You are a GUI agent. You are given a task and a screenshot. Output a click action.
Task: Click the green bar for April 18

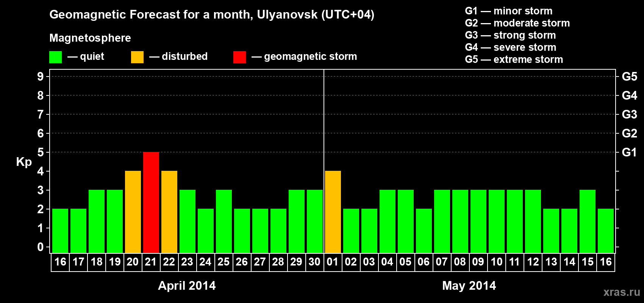pos(97,221)
